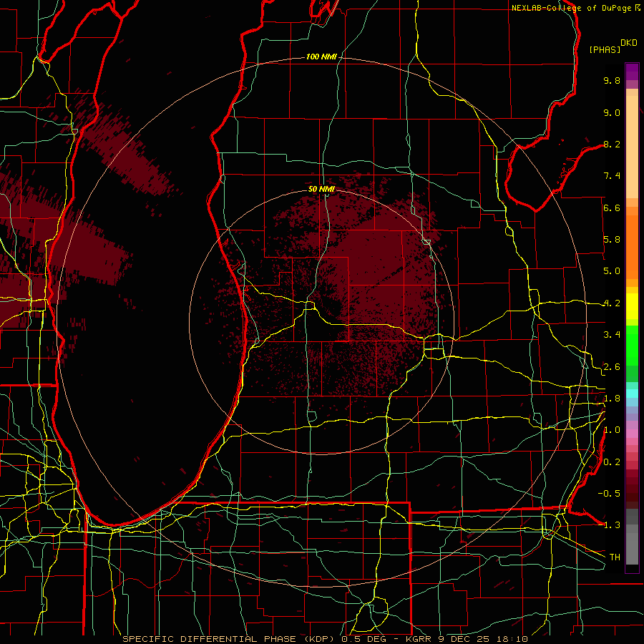Select the purple top segment of the color bar
644x644 pixels.
632,72
